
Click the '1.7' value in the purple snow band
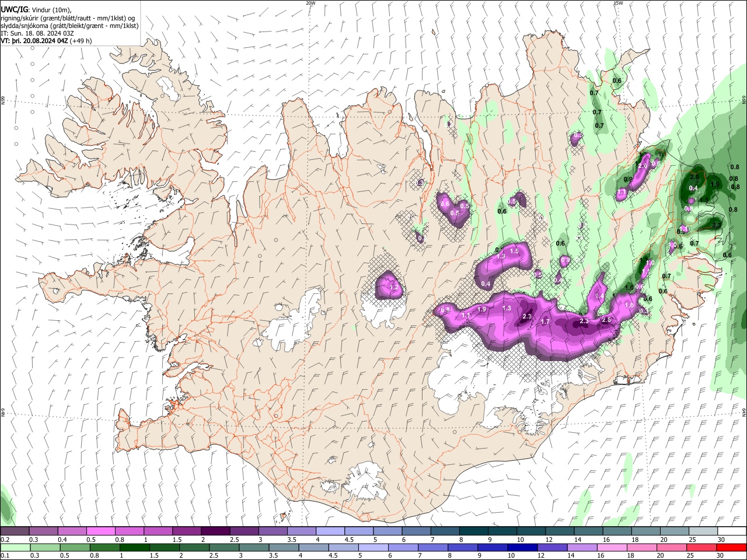545,322
